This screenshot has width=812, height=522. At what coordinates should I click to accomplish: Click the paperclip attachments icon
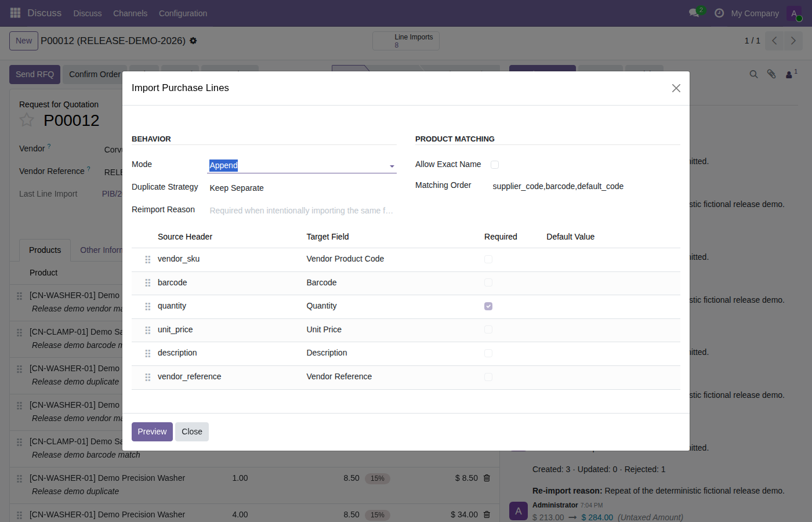coord(771,74)
